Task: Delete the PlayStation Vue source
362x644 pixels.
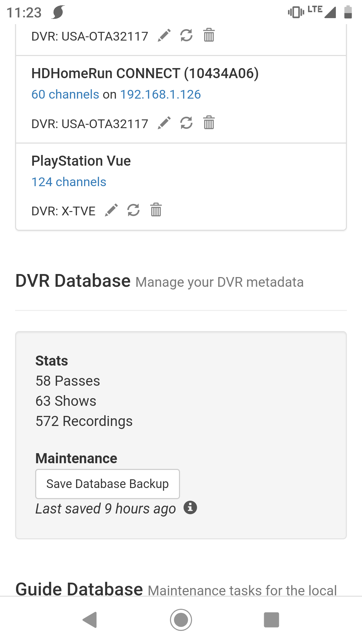Action: click(156, 210)
